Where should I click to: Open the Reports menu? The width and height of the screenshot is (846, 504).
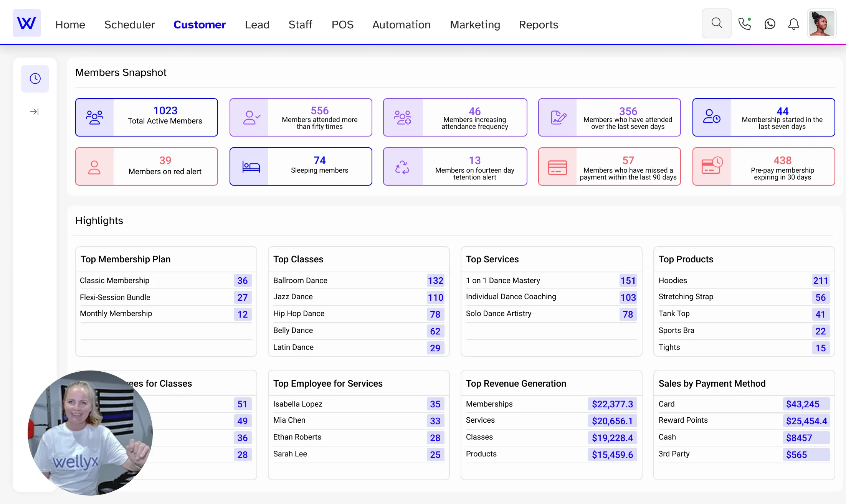(538, 25)
